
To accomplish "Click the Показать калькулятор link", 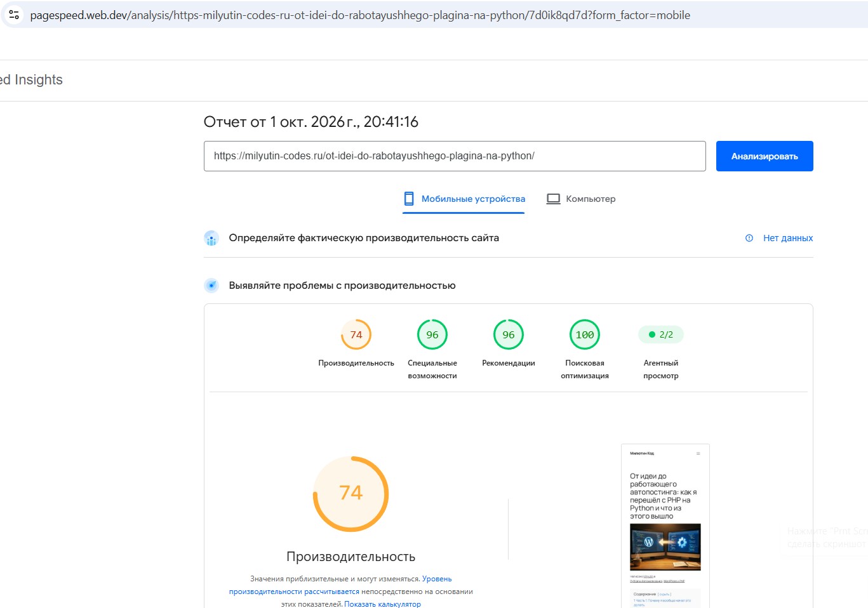I will (382, 604).
